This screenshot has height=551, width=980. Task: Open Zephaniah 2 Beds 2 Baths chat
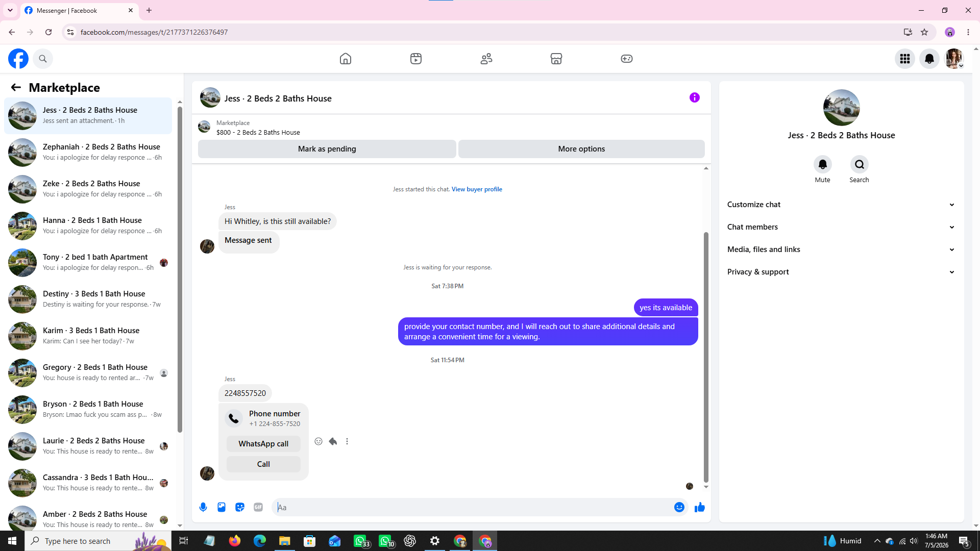point(88,152)
